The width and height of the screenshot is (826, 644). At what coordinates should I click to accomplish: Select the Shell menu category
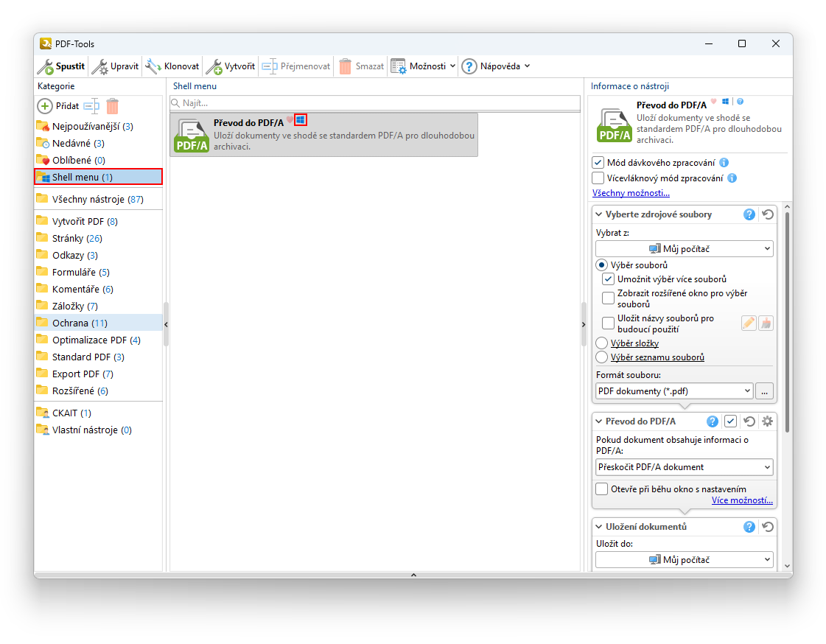(99, 177)
